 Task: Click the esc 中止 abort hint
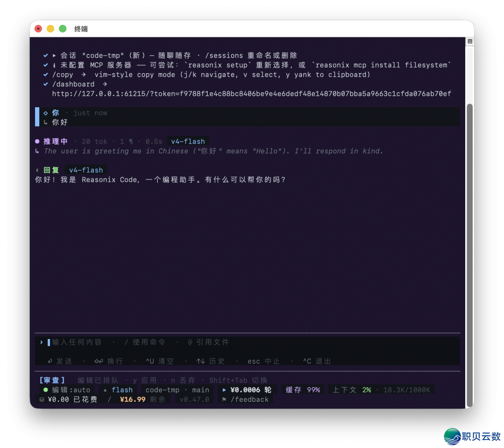(264, 361)
